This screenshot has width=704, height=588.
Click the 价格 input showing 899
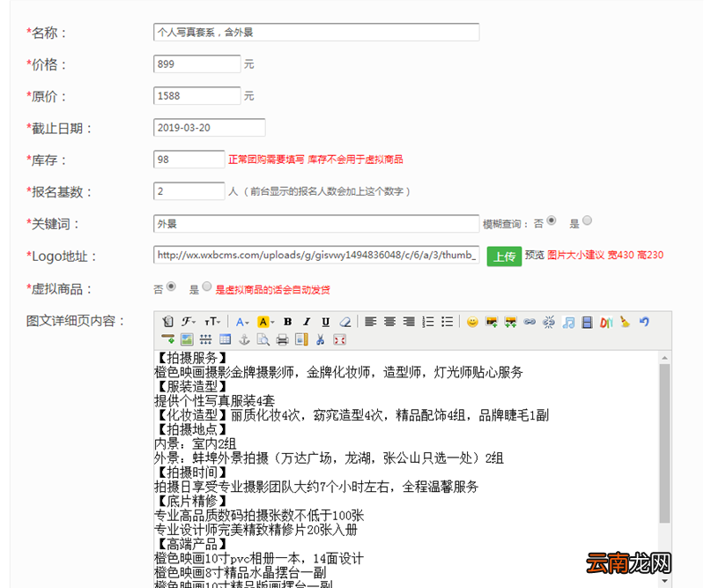coord(197,63)
